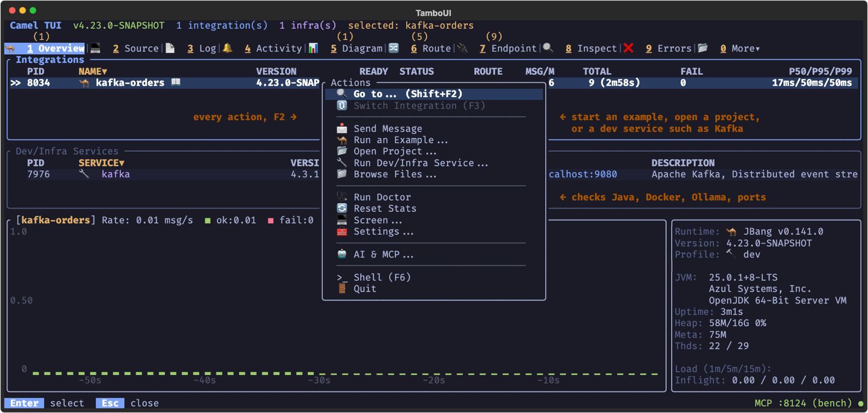Click the green MCP status dot

pyautogui.click(x=860, y=403)
